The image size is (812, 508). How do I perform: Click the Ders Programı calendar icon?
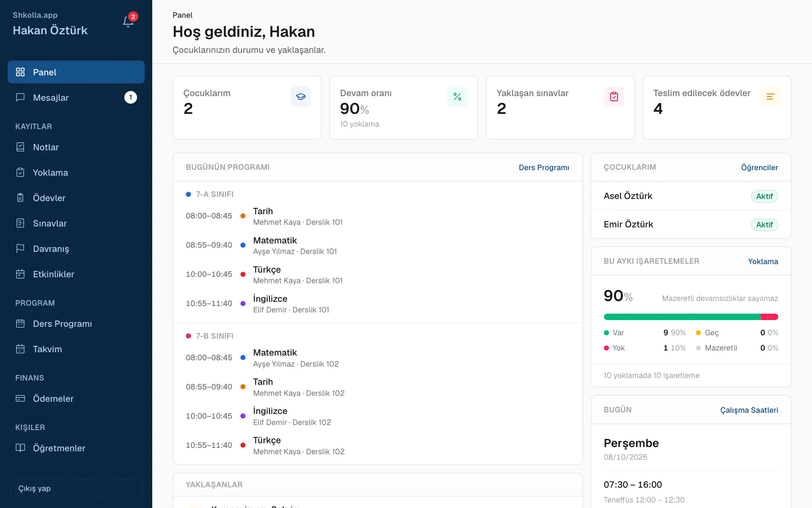pyautogui.click(x=20, y=323)
